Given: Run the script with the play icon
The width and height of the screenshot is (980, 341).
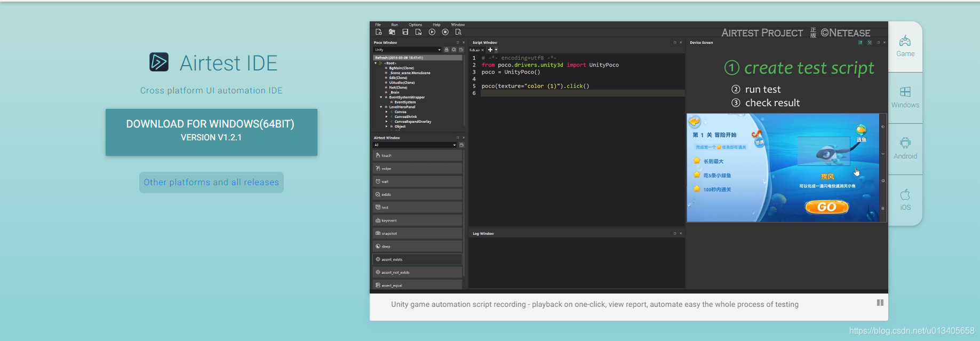Looking at the screenshot, I should 432,32.
